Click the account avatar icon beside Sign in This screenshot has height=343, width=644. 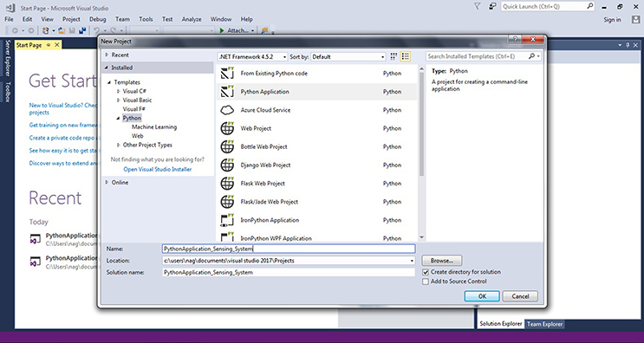(x=635, y=20)
